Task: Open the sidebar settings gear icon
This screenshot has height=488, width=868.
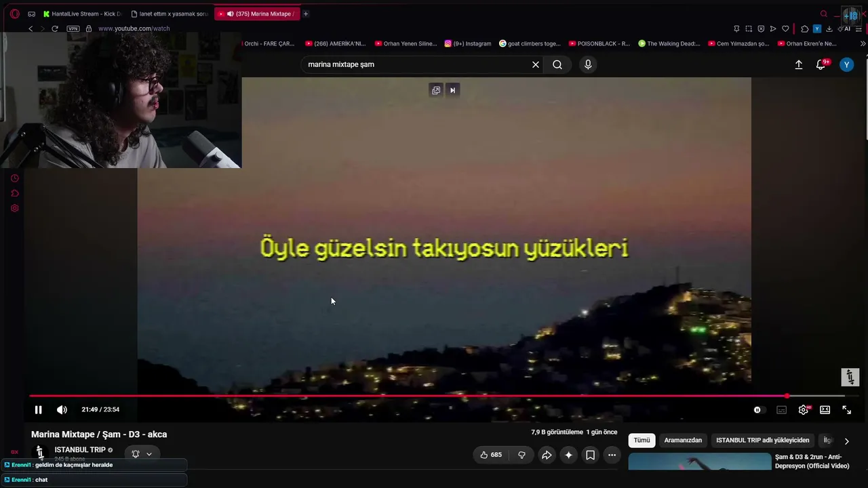Action: click(x=14, y=208)
